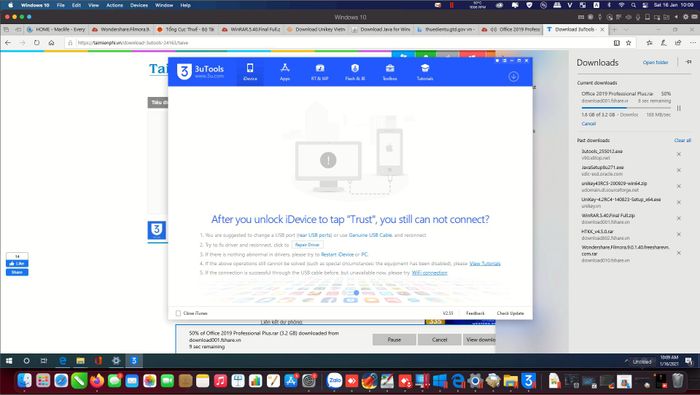Click the browser Home icon

point(51,43)
